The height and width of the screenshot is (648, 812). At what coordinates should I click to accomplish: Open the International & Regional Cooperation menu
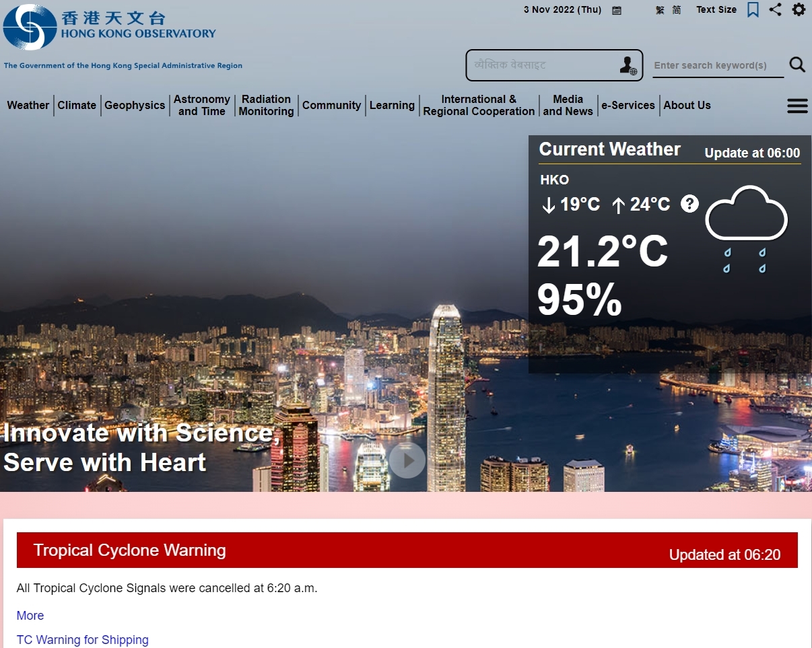pyautogui.click(x=479, y=106)
